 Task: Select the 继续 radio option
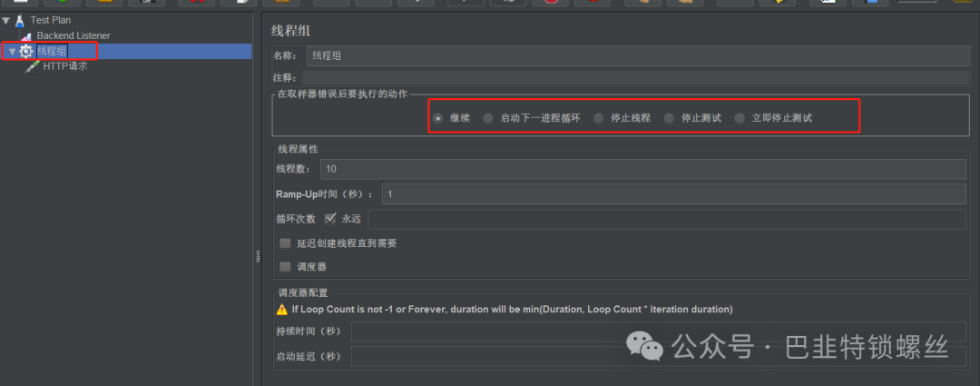[438, 117]
